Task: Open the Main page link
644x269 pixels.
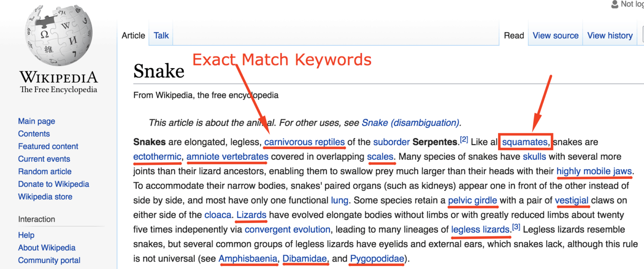Action: click(x=36, y=121)
